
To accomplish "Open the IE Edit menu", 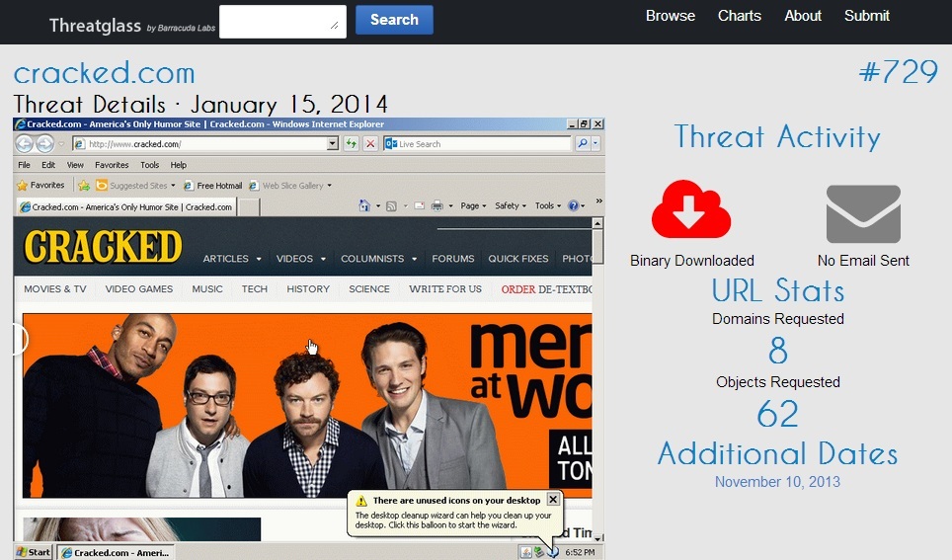I will click(x=48, y=165).
